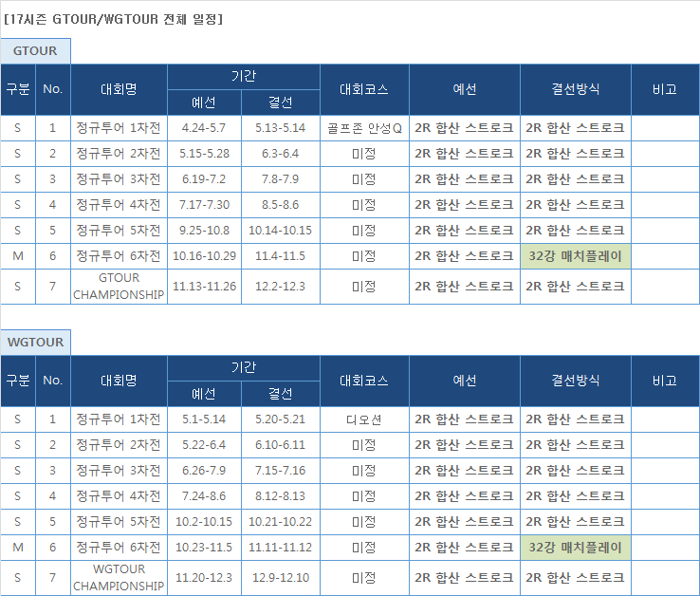Screen dimensions: 700x596
Task: Click the GTOUR table '대회코스' column header
Action: coord(364,89)
